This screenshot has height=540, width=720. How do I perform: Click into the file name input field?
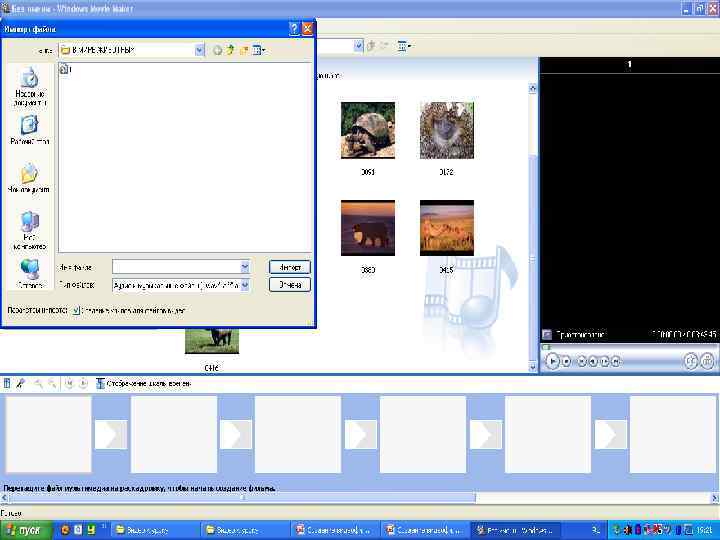click(176, 267)
